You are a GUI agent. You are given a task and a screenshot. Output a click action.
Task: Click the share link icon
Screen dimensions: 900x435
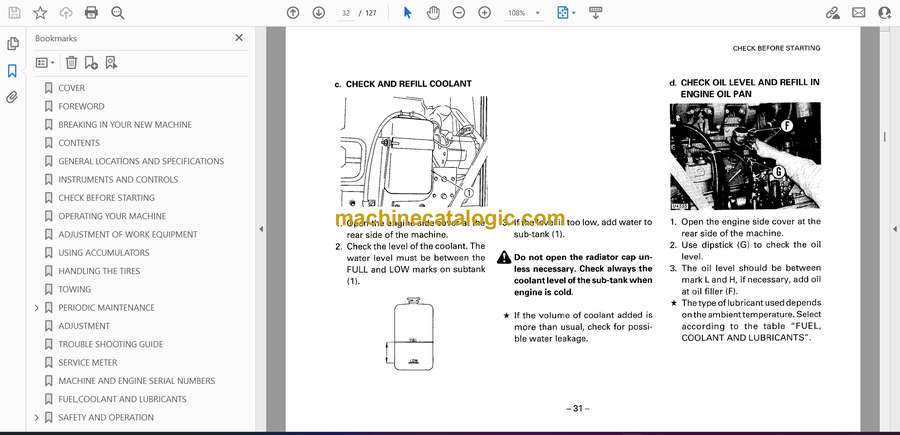pyautogui.click(x=833, y=13)
